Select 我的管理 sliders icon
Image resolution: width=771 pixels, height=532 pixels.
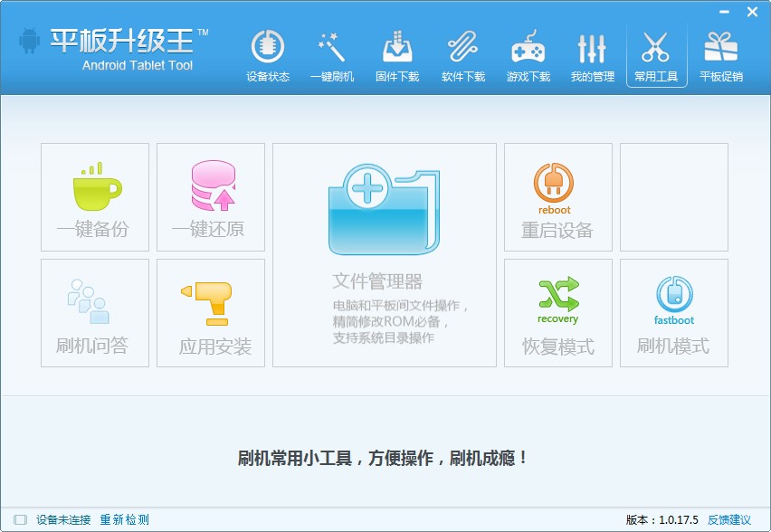[x=592, y=56]
